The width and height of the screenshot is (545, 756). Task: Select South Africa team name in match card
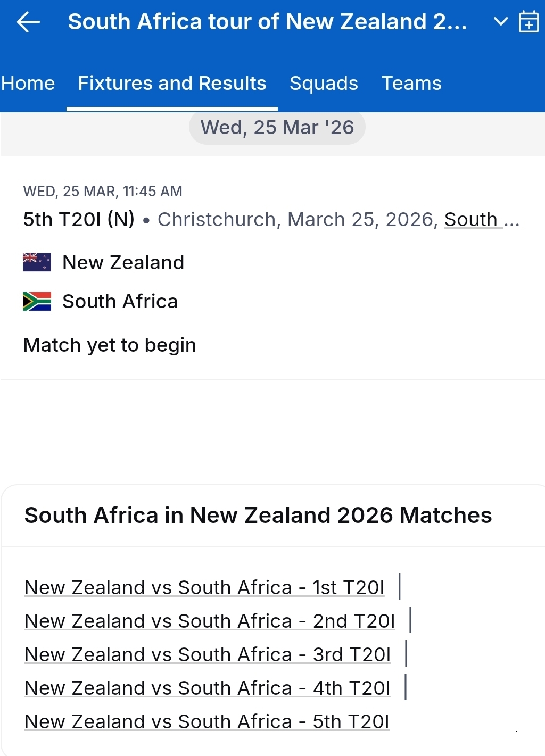click(120, 301)
